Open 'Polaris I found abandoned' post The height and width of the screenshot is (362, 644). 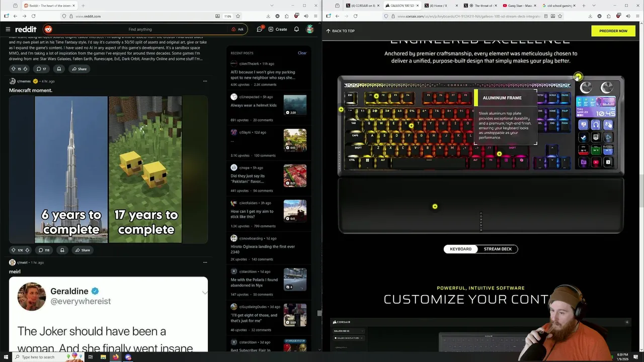[254, 283]
